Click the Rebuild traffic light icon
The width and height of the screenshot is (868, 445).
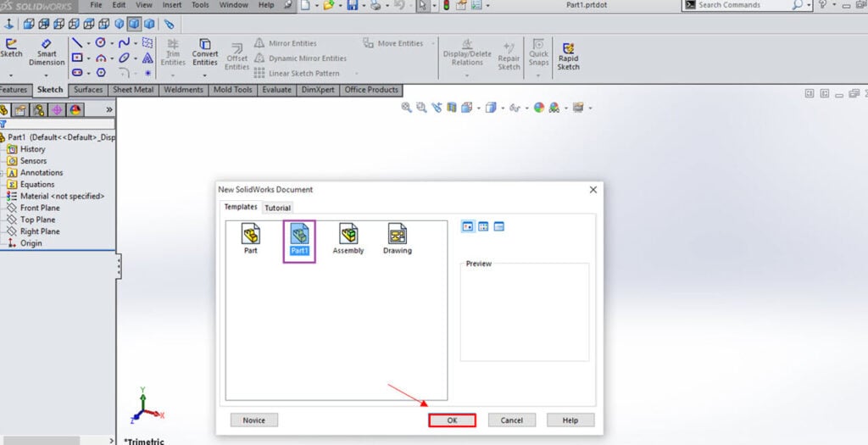(446, 5)
